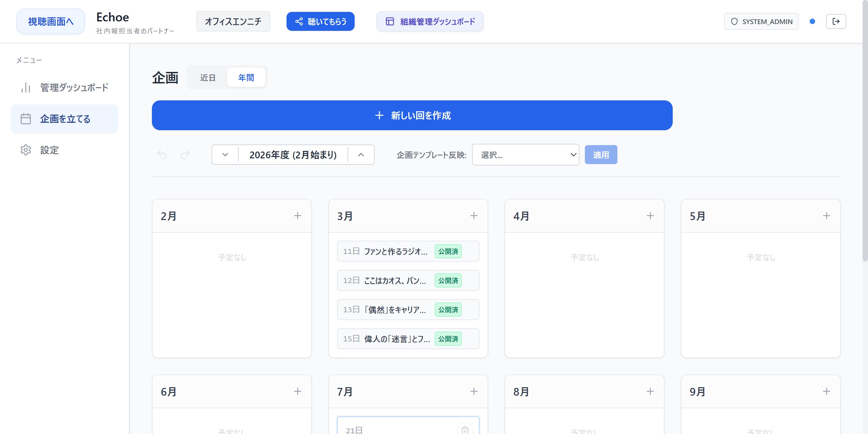Add an episode to 8月 with plus icon
868x434 pixels.
tap(650, 391)
